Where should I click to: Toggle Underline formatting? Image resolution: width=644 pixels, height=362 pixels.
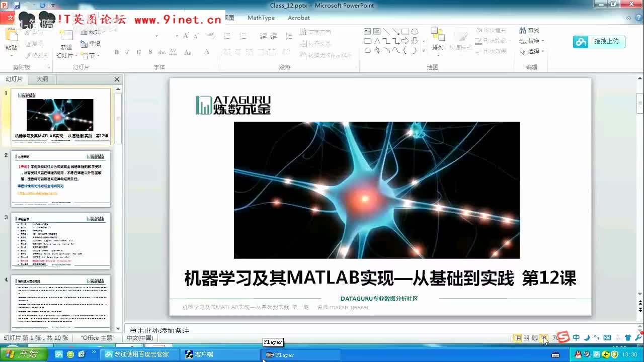(139, 52)
